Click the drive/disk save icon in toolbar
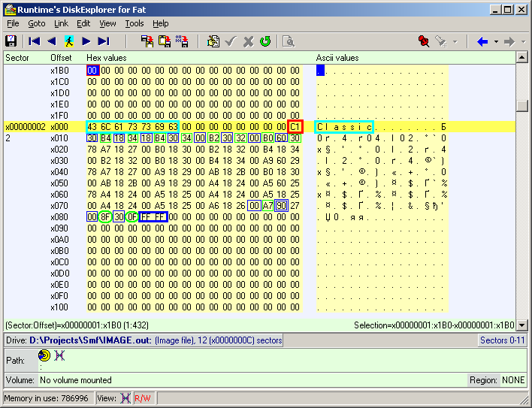532x408 pixels. tap(11, 41)
